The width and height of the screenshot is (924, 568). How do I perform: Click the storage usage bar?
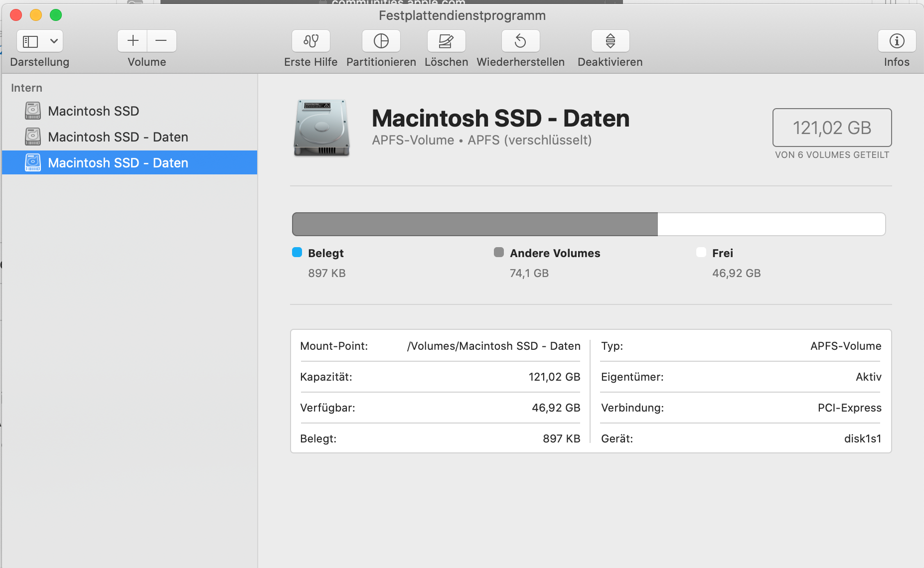(x=588, y=224)
